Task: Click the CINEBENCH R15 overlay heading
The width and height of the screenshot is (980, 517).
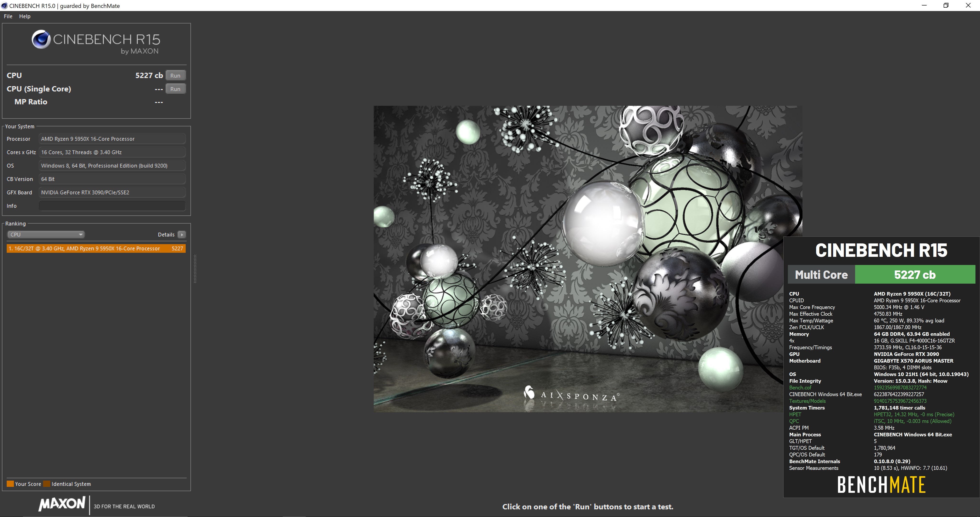Action: (x=881, y=250)
